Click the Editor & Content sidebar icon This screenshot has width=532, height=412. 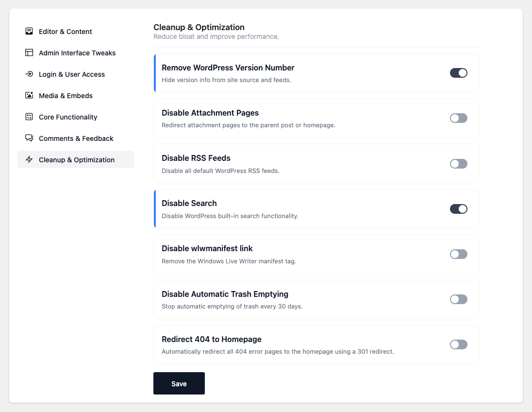point(29,32)
